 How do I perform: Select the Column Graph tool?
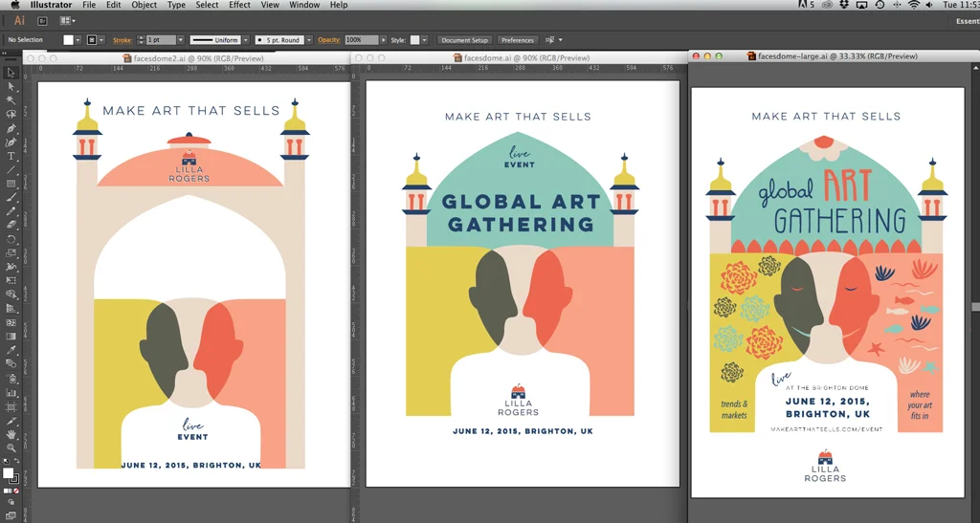(x=11, y=393)
